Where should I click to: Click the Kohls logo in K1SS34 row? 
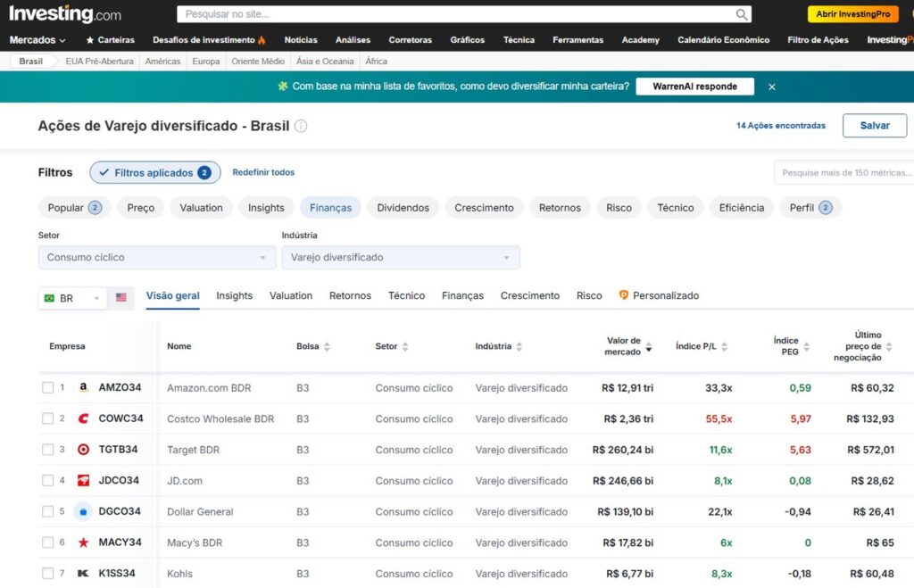point(83,574)
